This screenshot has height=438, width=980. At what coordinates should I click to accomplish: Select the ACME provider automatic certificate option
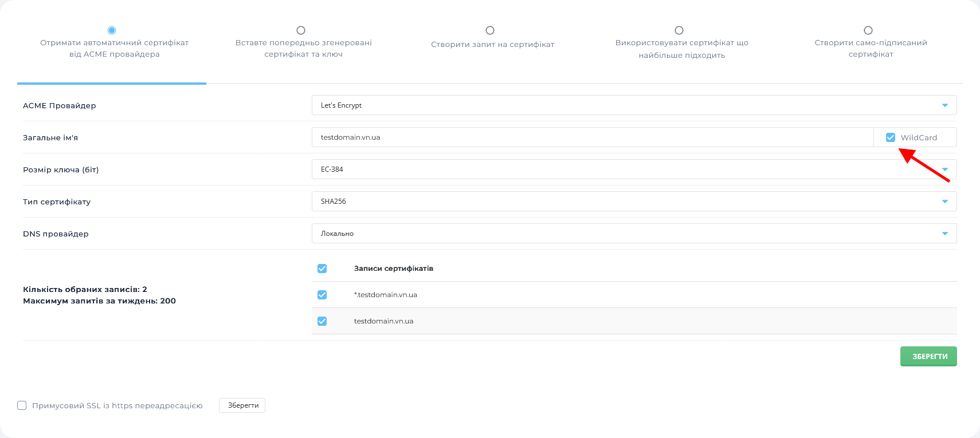pos(112,30)
